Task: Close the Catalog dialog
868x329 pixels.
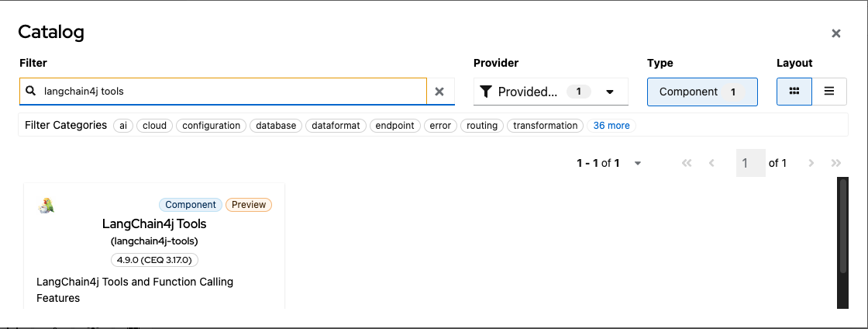Action: (836, 33)
